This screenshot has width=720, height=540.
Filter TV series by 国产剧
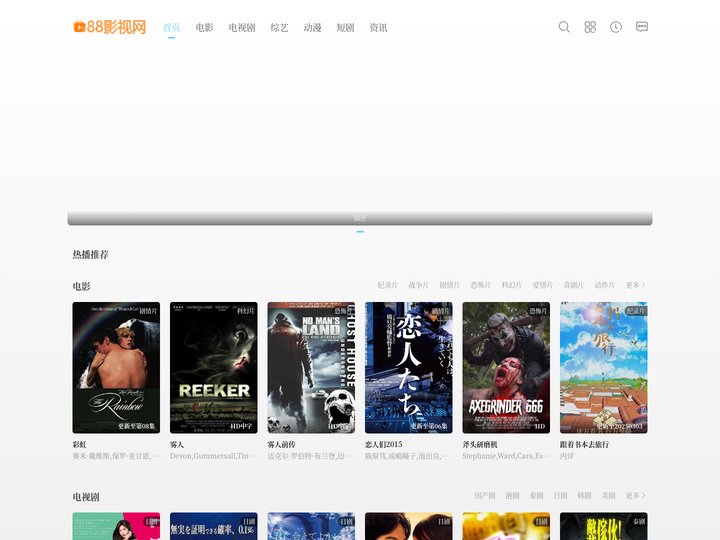click(x=485, y=496)
